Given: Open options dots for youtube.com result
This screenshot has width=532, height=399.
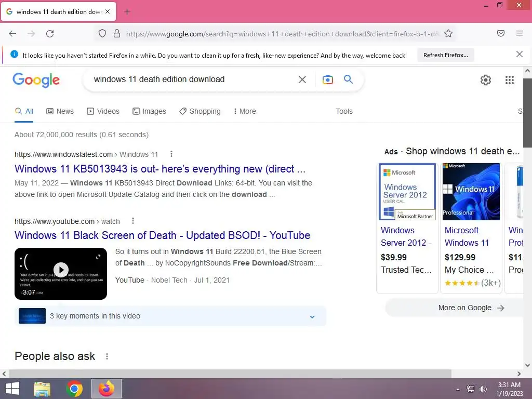Looking at the screenshot, I should pyautogui.click(x=133, y=221).
